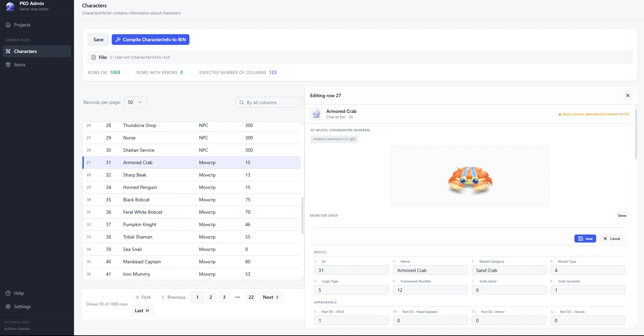Open the Items section in sidebar

pos(20,65)
